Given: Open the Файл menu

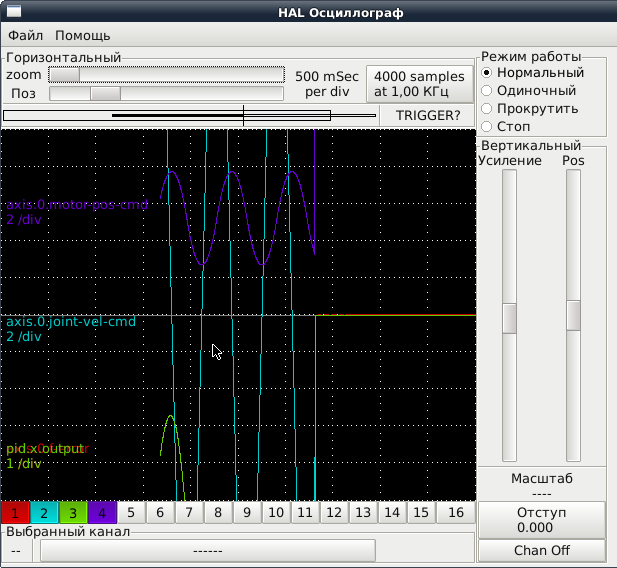Looking at the screenshot, I should [25, 35].
